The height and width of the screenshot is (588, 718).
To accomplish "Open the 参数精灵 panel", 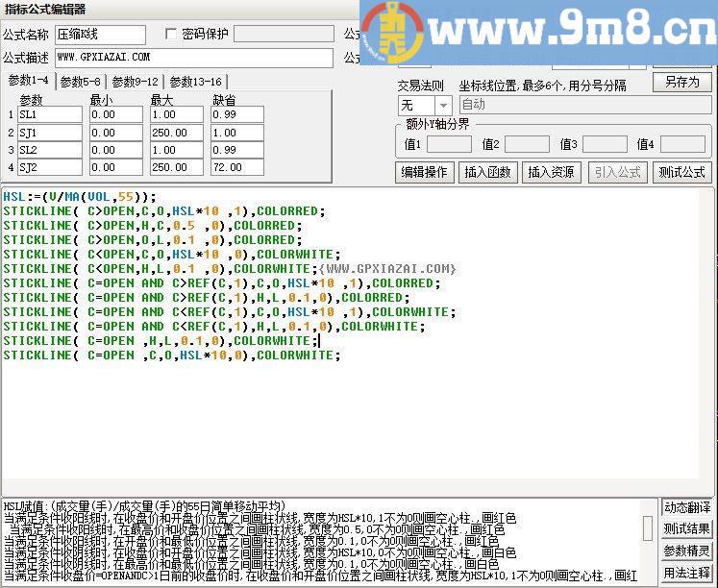I will pyautogui.click(x=687, y=551).
